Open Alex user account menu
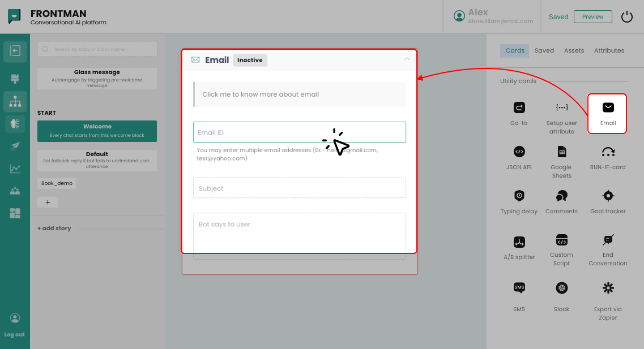644x349 pixels. (x=493, y=16)
